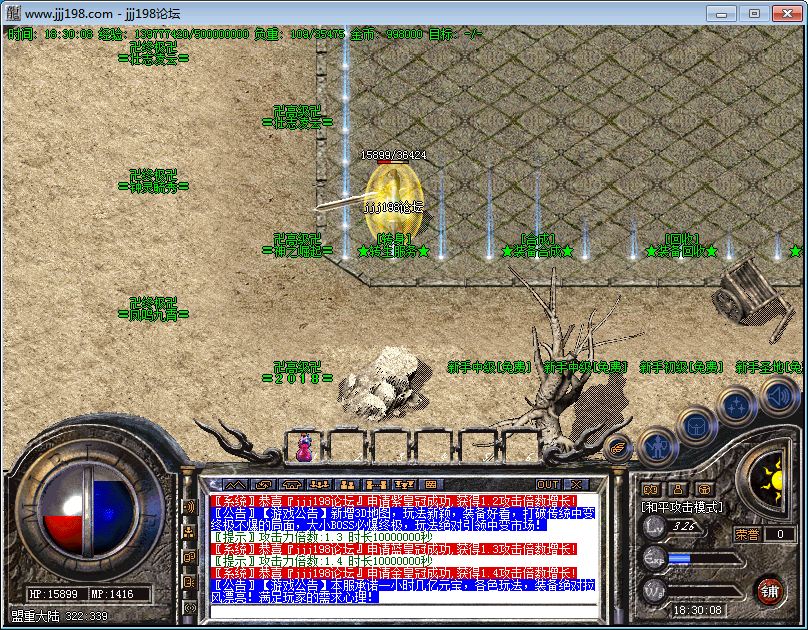This screenshot has width=808, height=630.
Task: Open the inventory bag round button
Action: [696, 427]
